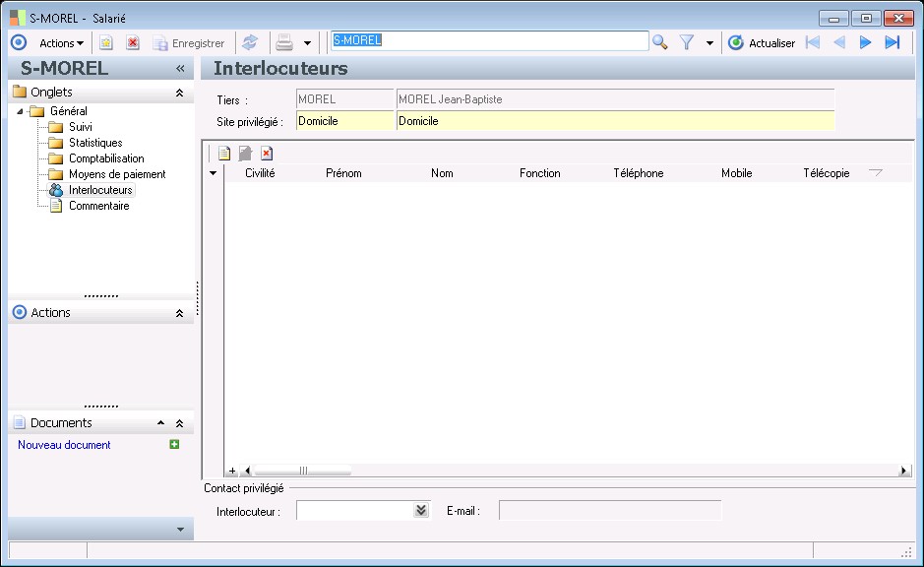Click the grid's horizontal scrollbar thumb
Viewport: 924px width, 567px height.
click(x=303, y=472)
